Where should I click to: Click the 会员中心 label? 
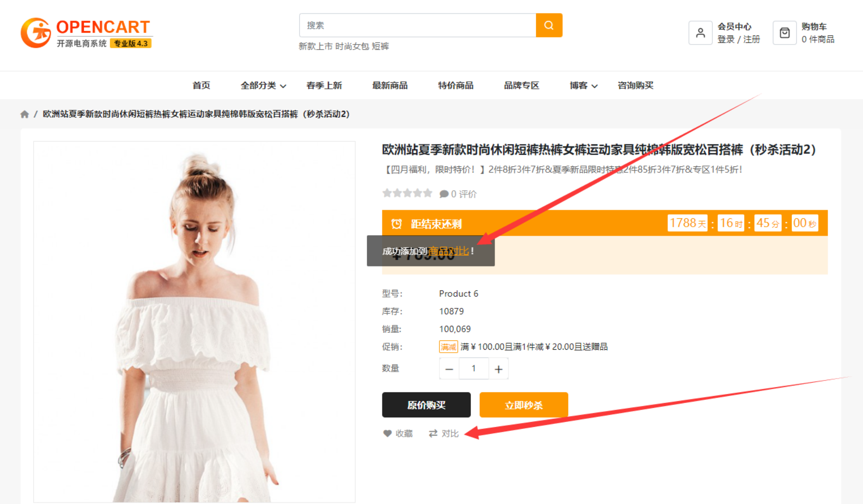tap(734, 27)
